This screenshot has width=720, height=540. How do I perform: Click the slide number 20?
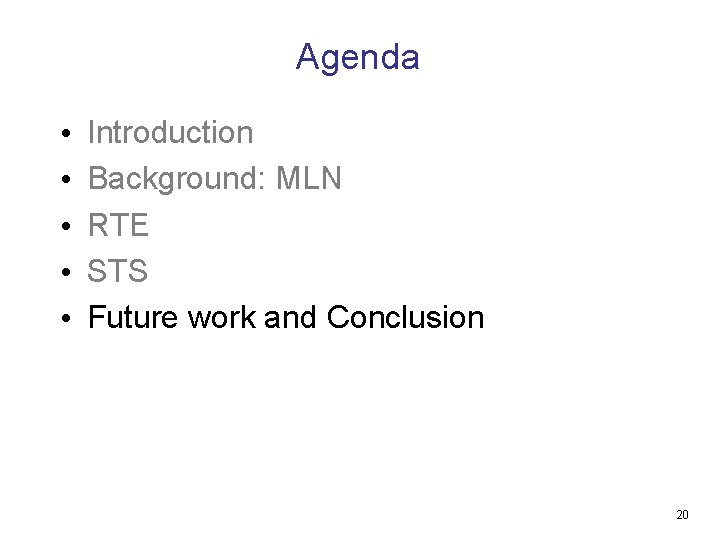[x=682, y=515]
